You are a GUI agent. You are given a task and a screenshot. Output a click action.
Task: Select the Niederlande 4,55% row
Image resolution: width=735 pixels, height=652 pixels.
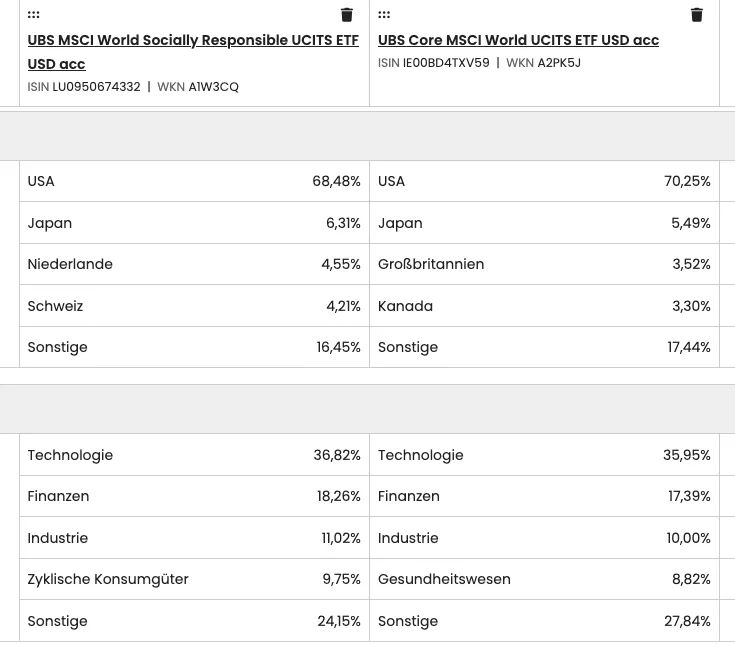[x=194, y=264]
